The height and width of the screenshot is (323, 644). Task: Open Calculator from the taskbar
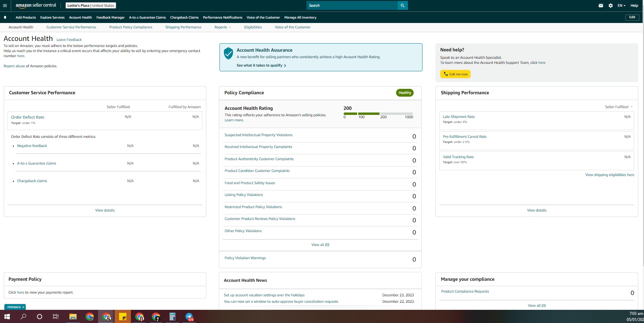point(172,317)
